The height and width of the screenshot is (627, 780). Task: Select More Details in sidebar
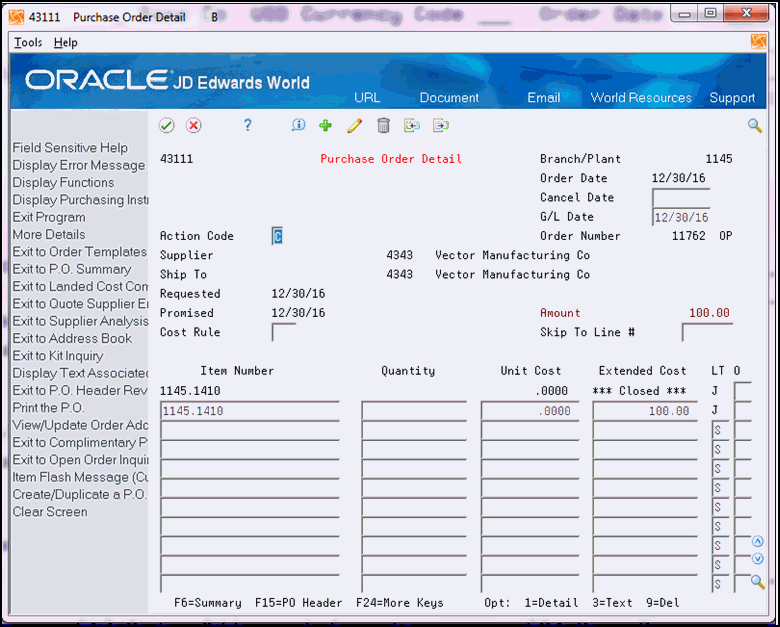(49, 234)
